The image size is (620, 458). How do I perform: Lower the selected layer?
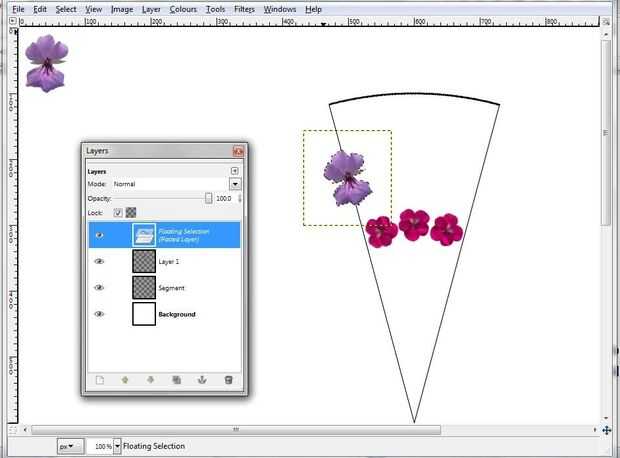[151, 380]
